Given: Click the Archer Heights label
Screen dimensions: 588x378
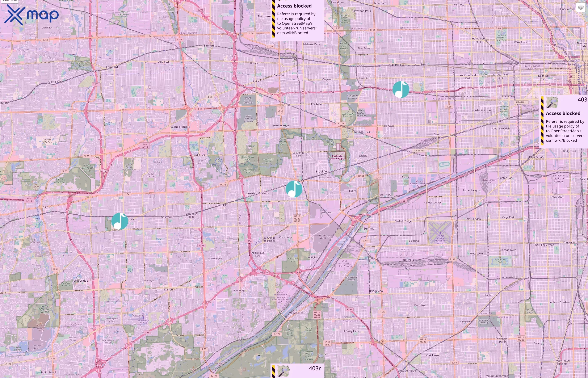Looking at the screenshot, I should tap(471, 190).
